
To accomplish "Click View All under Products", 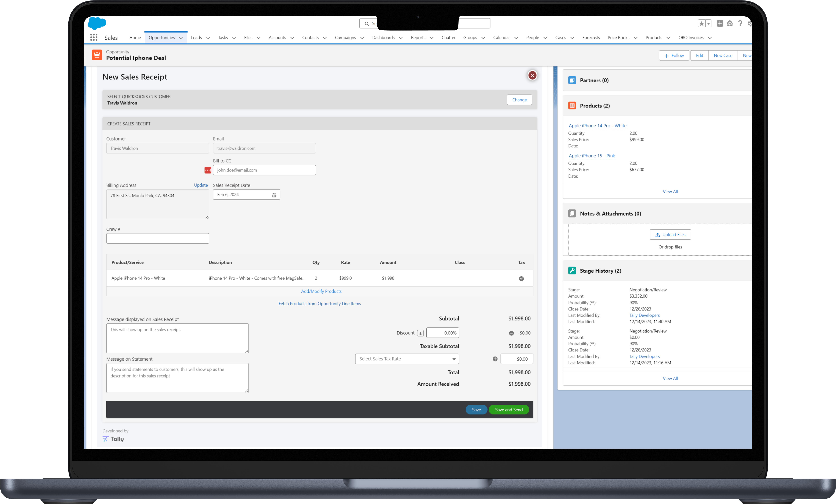I will pyautogui.click(x=670, y=192).
